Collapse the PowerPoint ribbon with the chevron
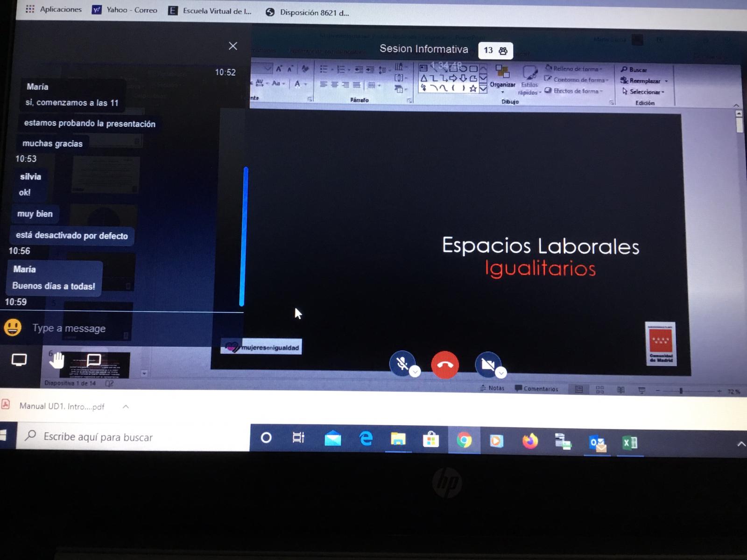This screenshot has height=560, width=747. 736,105
